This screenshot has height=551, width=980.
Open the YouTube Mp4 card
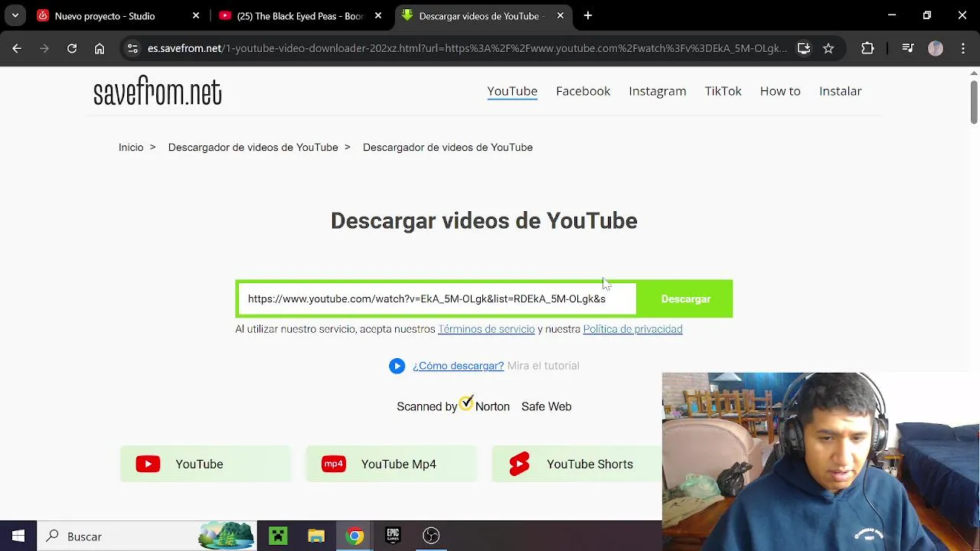click(x=391, y=464)
